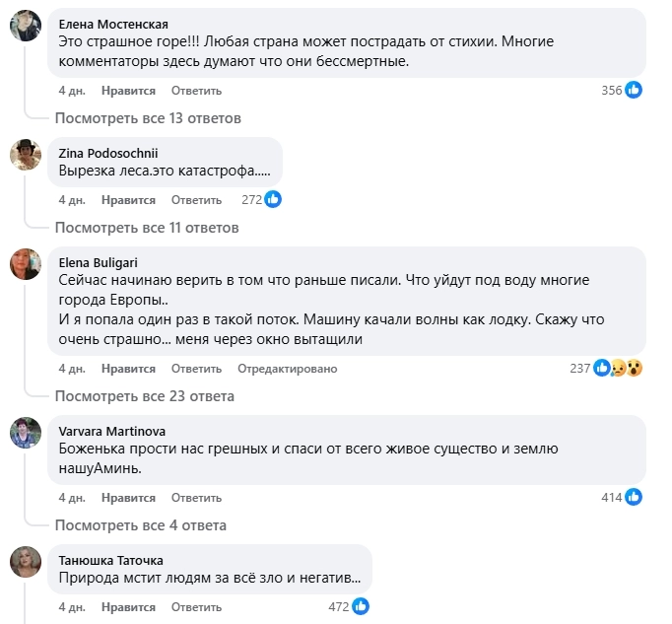Toggle Нравится on Zina Podosochnii's comment

pyautogui.click(x=128, y=200)
